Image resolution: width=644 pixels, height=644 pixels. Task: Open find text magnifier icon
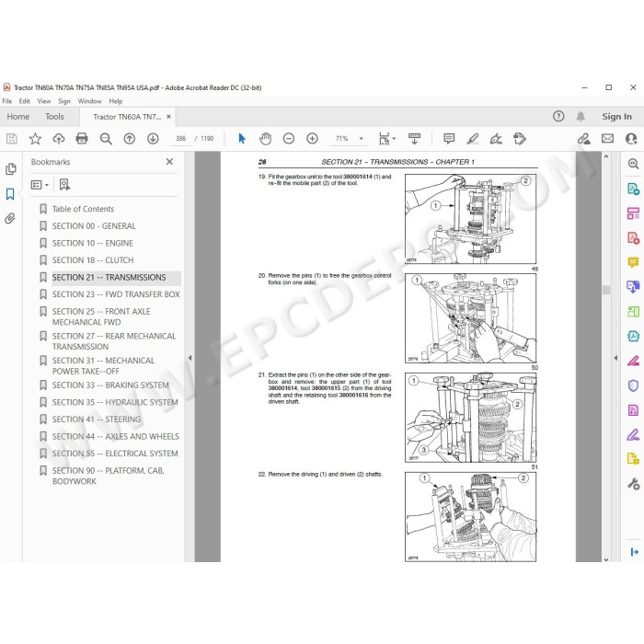click(106, 139)
